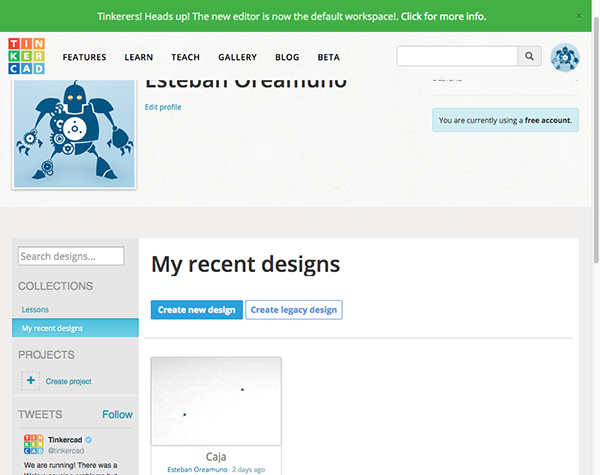Image resolution: width=600 pixels, height=475 pixels.
Task: Select My recent designs in sidebar
Action: [x=75, y=328]
